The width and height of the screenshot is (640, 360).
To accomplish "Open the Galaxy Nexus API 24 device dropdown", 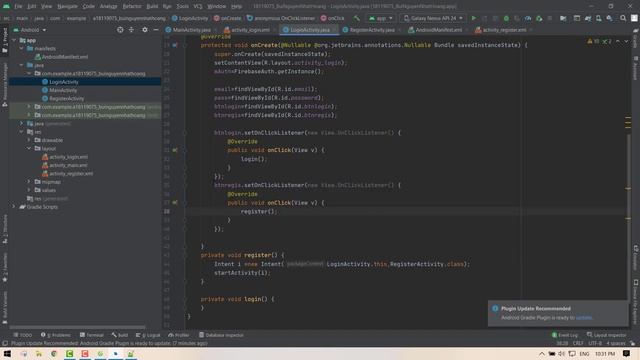I will click(x=433, y=18).
